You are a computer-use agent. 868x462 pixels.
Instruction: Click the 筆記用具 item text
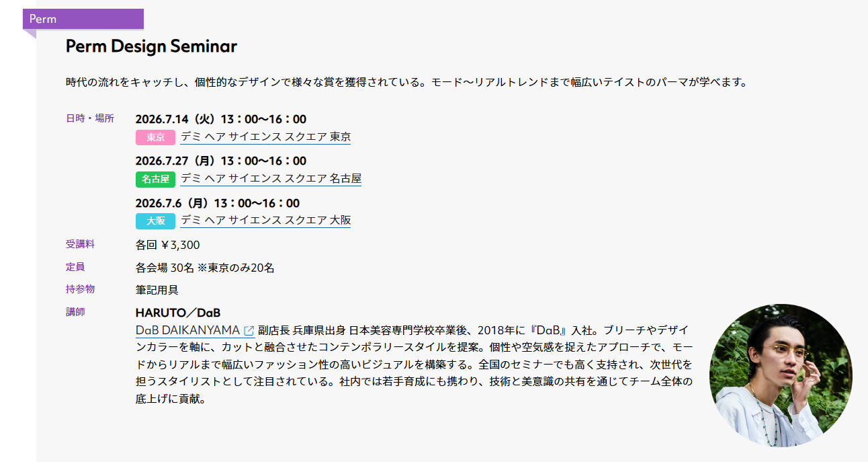click(157, 290)
